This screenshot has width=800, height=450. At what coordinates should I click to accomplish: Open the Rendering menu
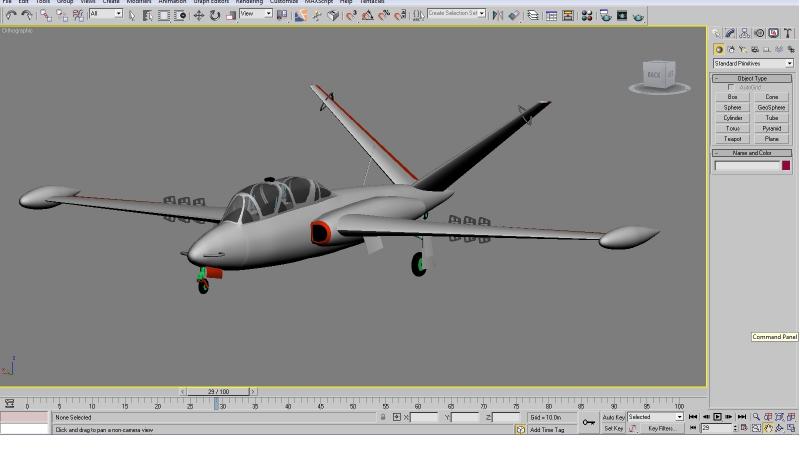(x=249, y=2)
